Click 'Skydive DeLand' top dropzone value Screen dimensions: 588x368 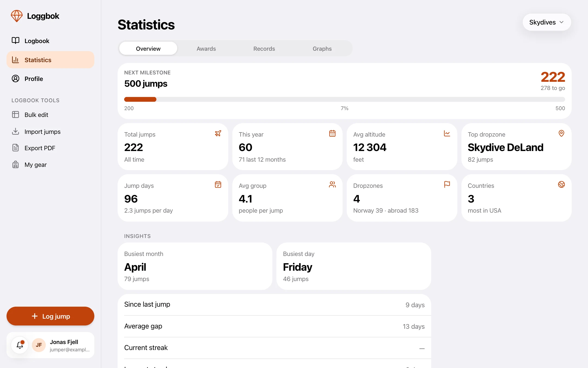506,147
